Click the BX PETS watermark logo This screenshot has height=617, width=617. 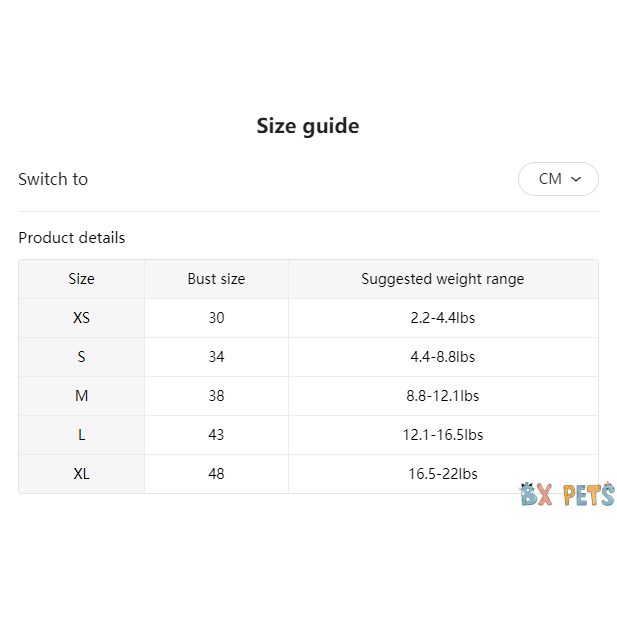(567, 494)
